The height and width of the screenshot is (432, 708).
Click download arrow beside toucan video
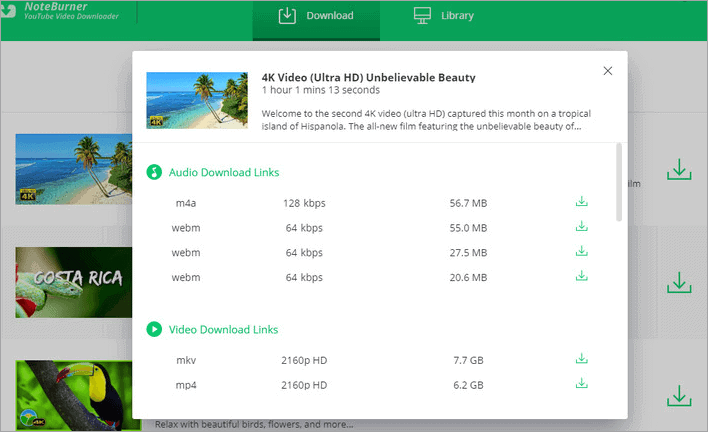tap(679, 395)
